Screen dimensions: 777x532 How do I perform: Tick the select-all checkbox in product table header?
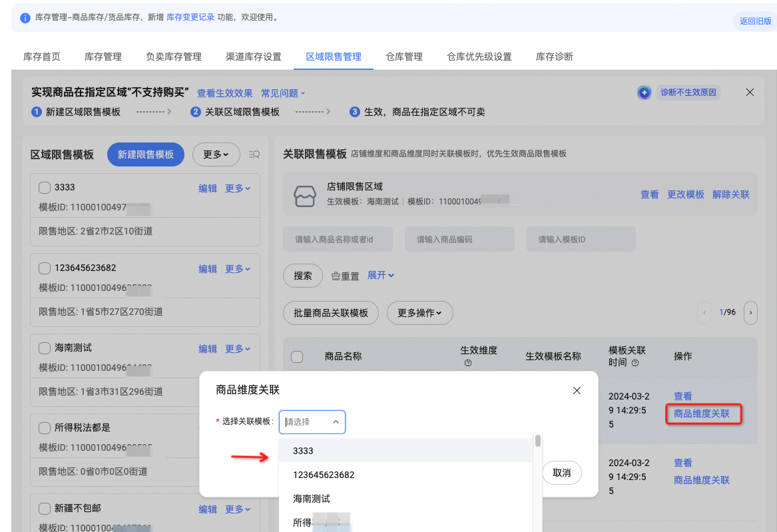click(x=297, y=357)
